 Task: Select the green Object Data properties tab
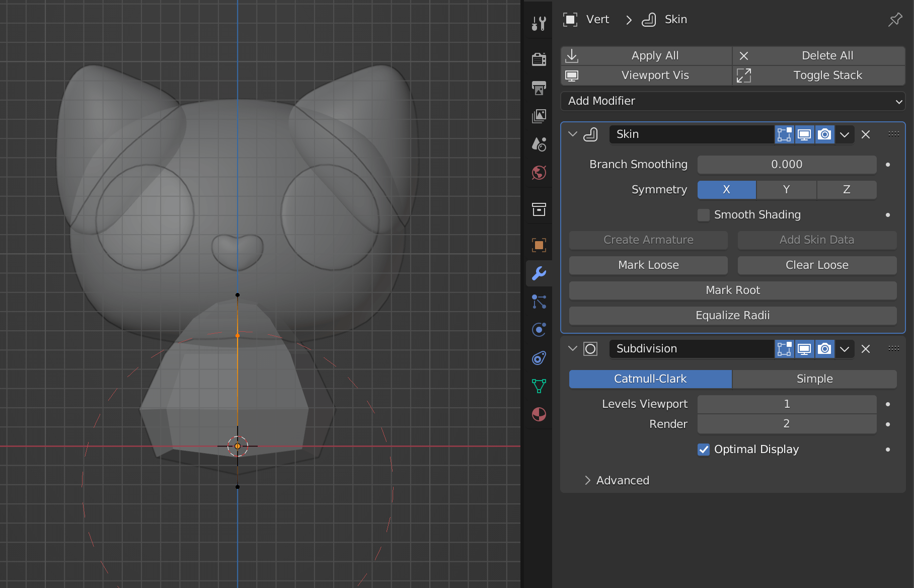point(539,386)
